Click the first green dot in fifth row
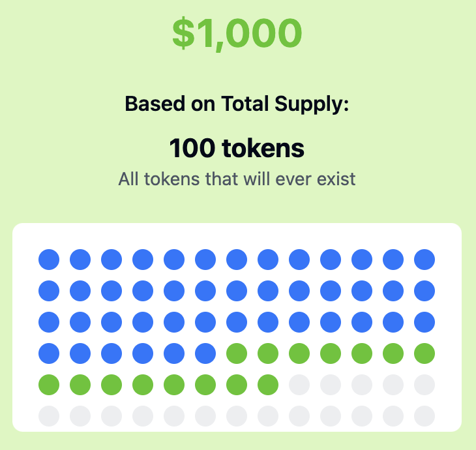This screenshot has height=450, width=476. pyautogui.click(x=49, y=385)
